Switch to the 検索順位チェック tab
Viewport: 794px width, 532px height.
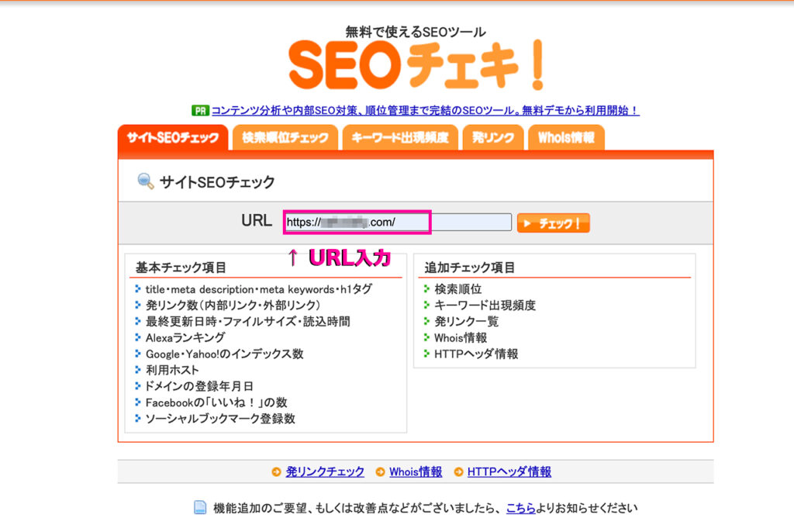(285, 137)
